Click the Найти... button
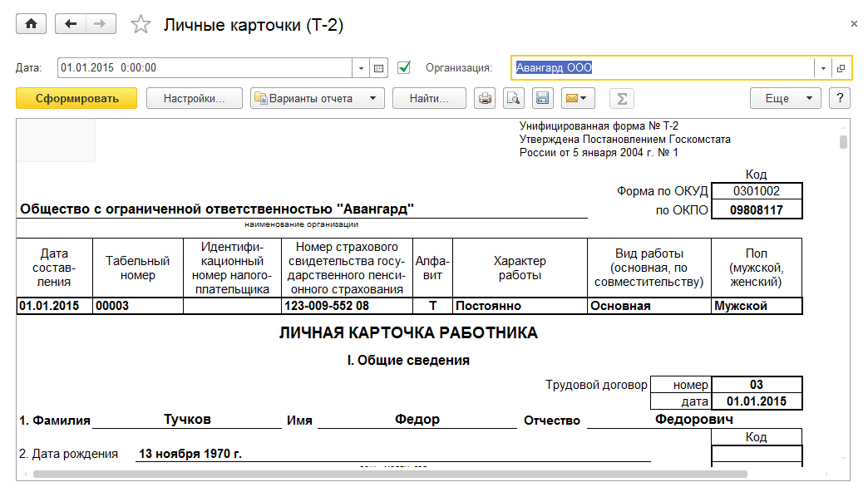The height and width of the screenshot is (492, 868). click(x=429, y=99)
